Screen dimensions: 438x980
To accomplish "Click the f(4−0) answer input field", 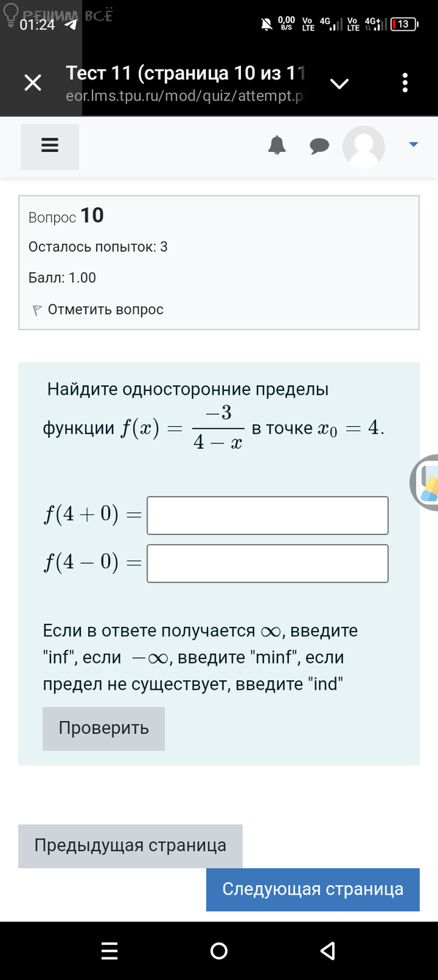I will click(x=267, y=563).
